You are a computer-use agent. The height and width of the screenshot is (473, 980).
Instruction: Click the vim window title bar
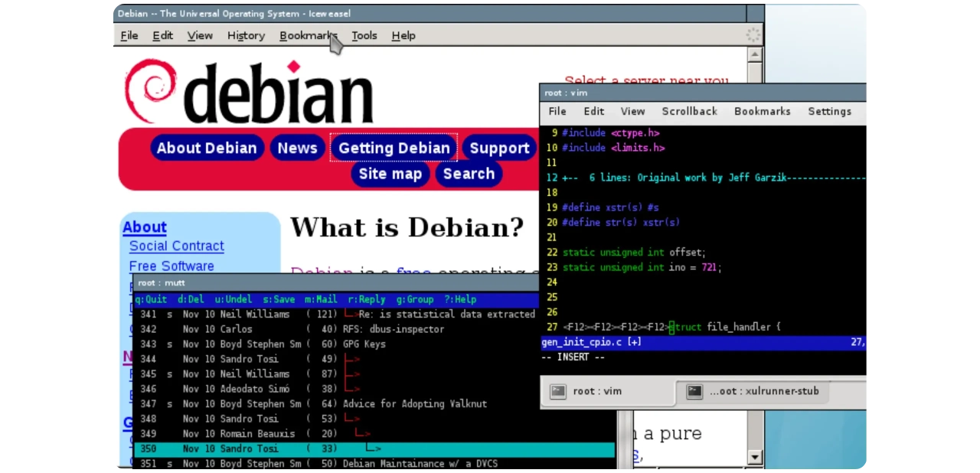[703, 93]
